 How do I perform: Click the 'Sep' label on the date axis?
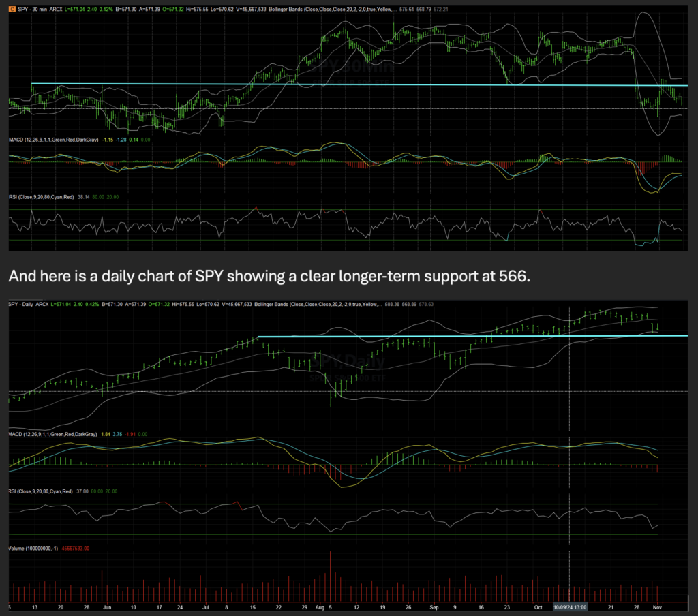(434, 607)
